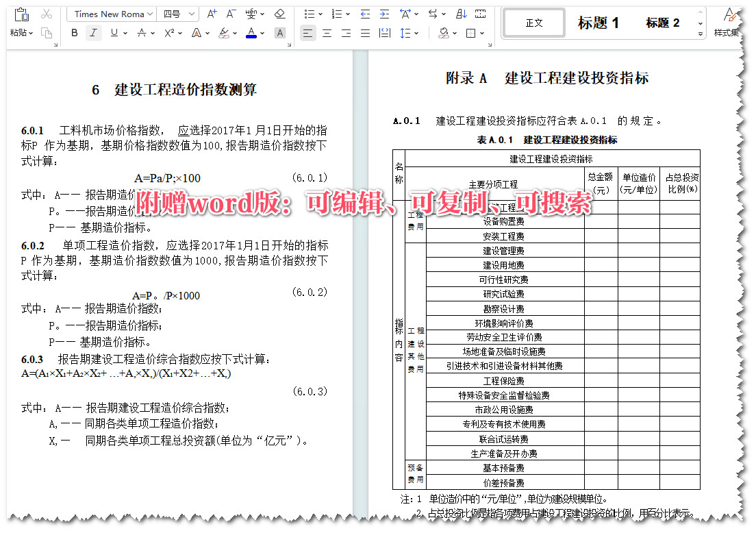
Task: Open the font color picker
Action: point(251,32)
